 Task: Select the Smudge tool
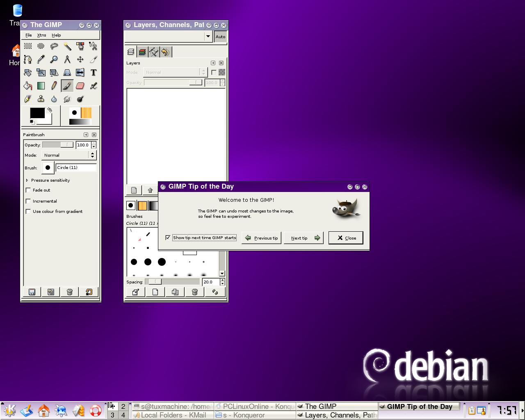[67, 99]
